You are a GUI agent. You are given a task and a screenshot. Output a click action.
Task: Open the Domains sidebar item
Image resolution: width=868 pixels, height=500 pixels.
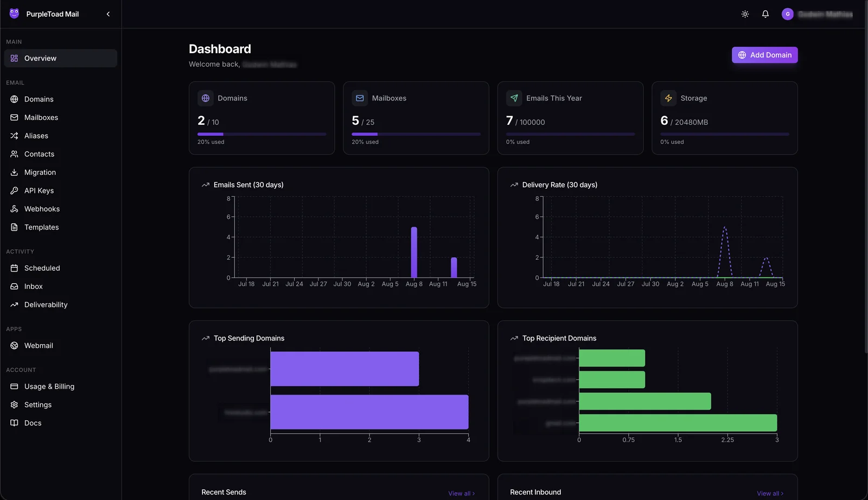click(x=61, y=99)
